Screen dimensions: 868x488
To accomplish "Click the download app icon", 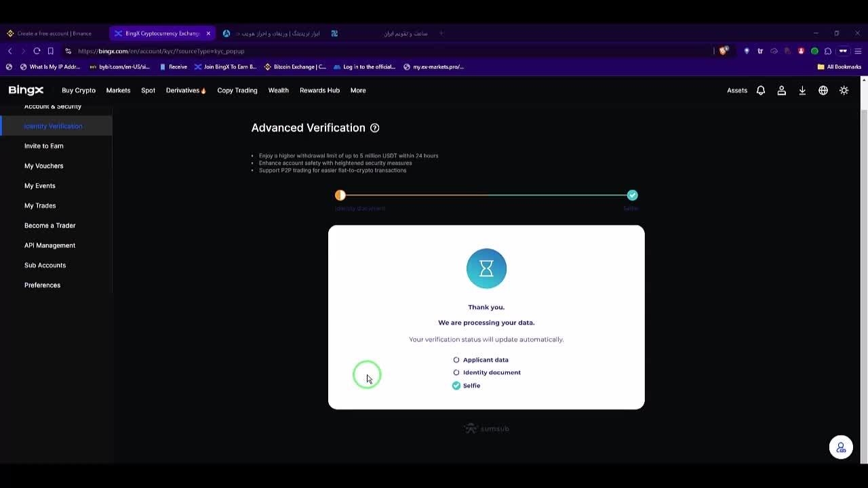I will click(x=802, y=91).
